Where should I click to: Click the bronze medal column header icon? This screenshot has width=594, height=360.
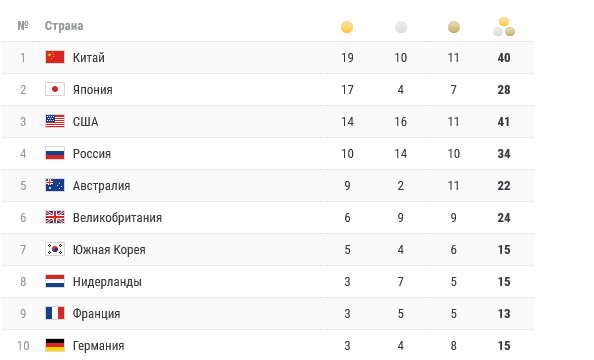coord(453,27)
